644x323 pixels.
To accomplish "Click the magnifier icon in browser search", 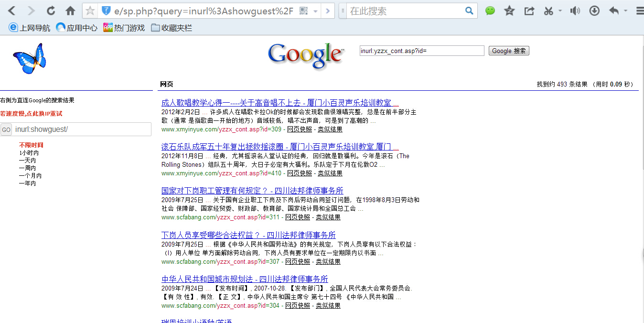I will [x=470, y=11].
